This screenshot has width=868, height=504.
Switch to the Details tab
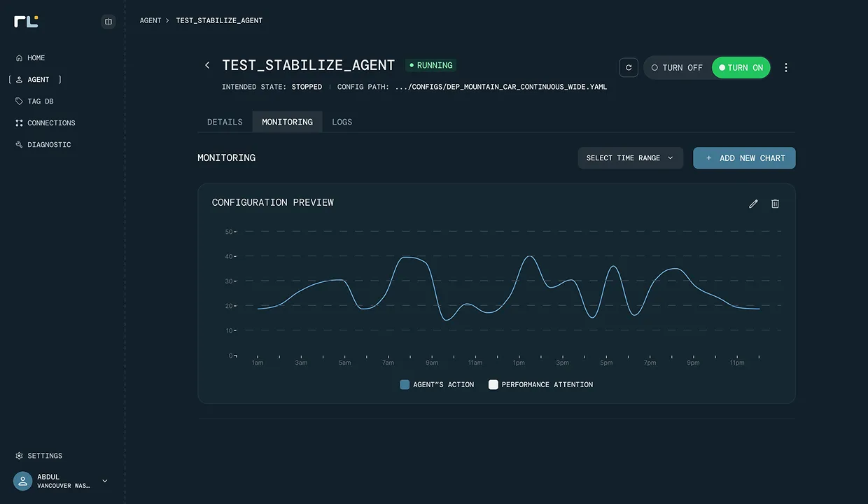[x=225, y=122]
